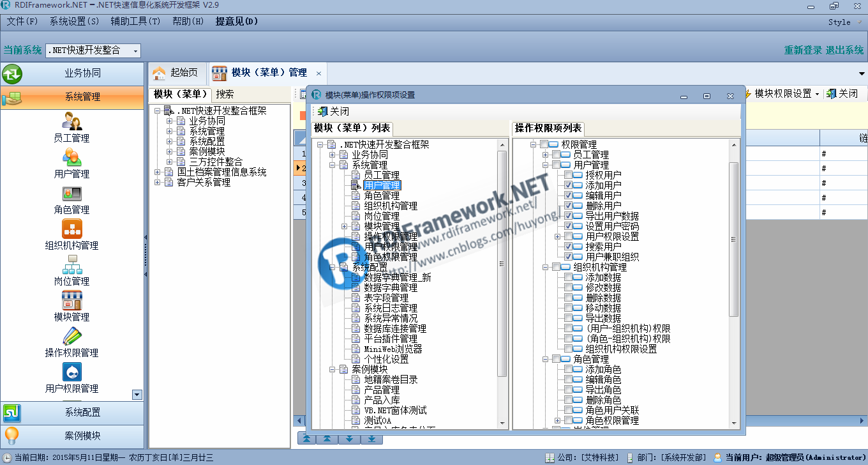
Task: Click the move-up arrow button
Action: click(327, 439)
